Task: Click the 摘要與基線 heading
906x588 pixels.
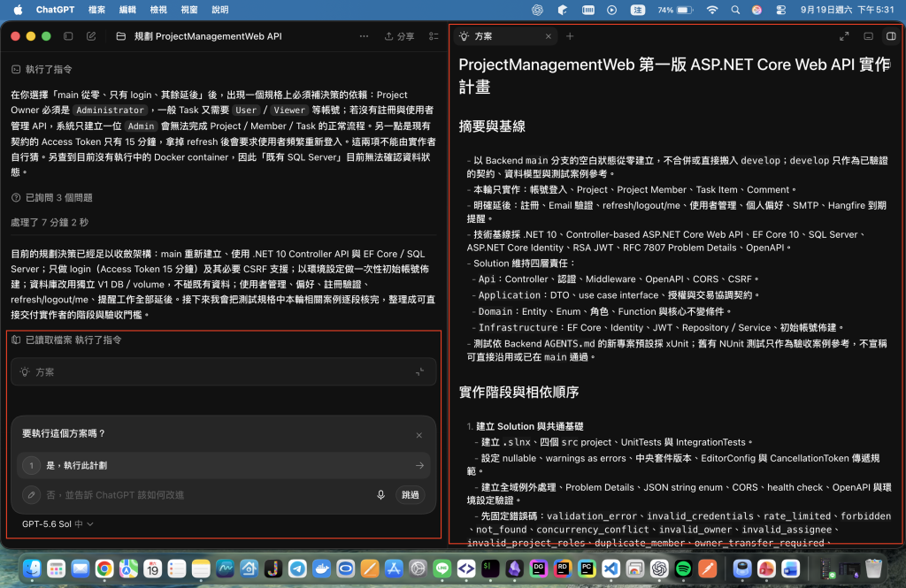Action: 492,126
